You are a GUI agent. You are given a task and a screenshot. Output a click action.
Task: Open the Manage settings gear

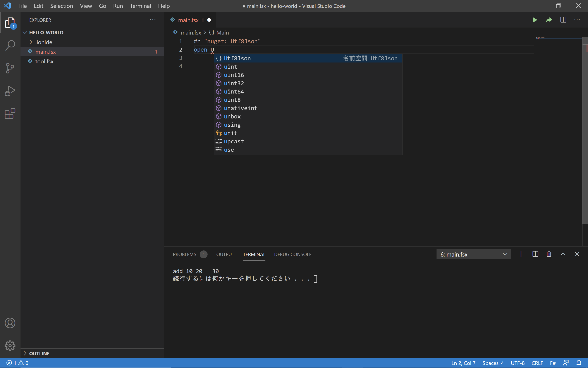pos(10,346)
